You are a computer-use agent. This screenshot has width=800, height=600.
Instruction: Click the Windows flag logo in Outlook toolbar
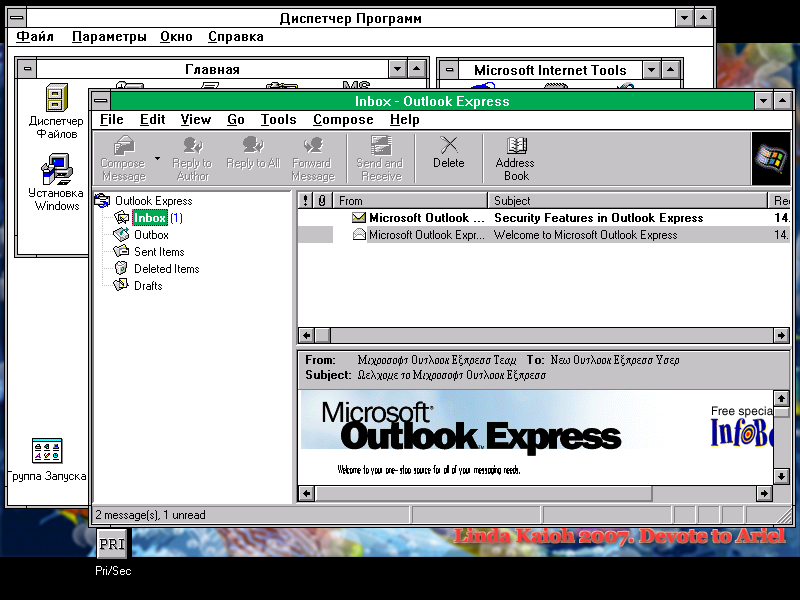coord(771,159)
